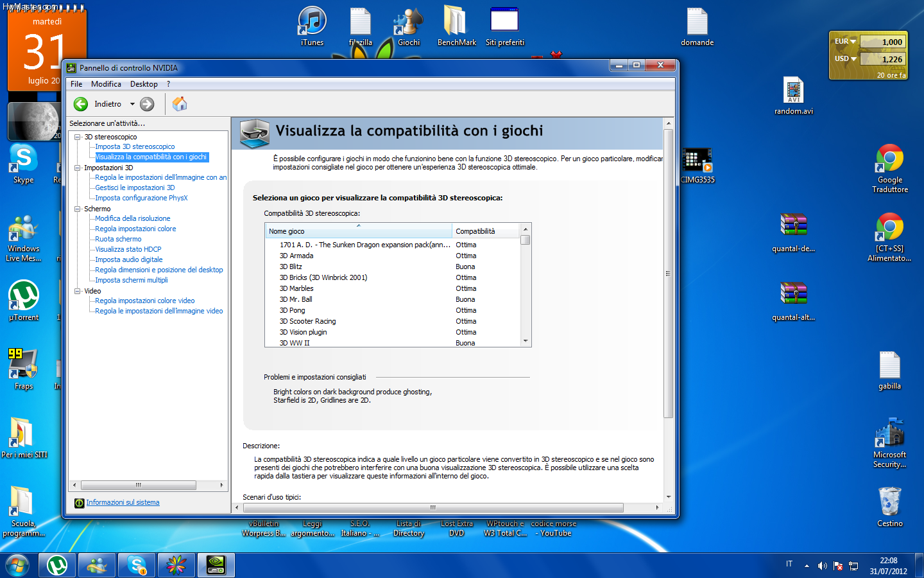Open Imposta schermi multipli

pyautogui.click(x=132, y=280)
